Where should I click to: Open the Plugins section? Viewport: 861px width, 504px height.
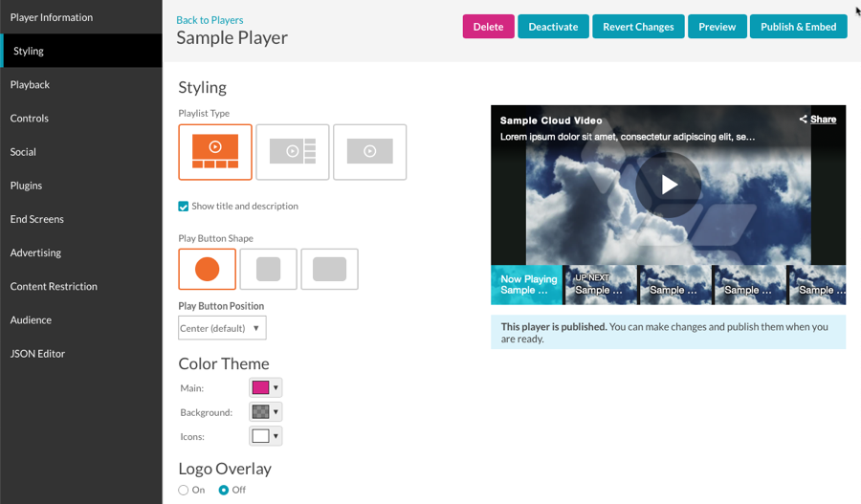pyautogui.click(x=81, y=186)
